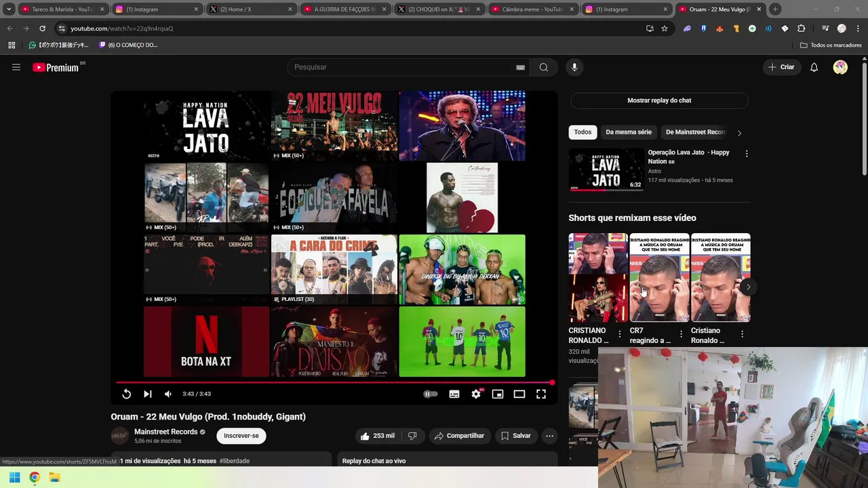
Task: Install app icon in address bar
Action: pyautogui.click(x=650, y=28)
